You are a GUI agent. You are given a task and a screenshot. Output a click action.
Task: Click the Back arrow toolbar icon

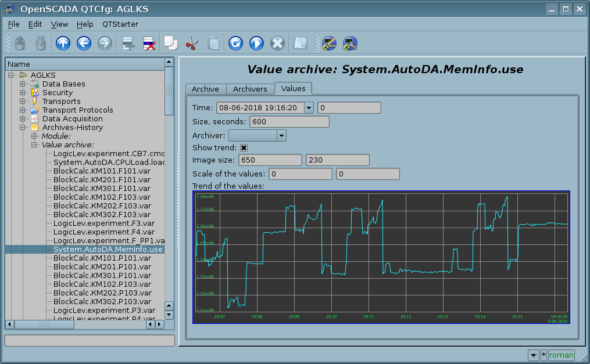tap(84, 44)
